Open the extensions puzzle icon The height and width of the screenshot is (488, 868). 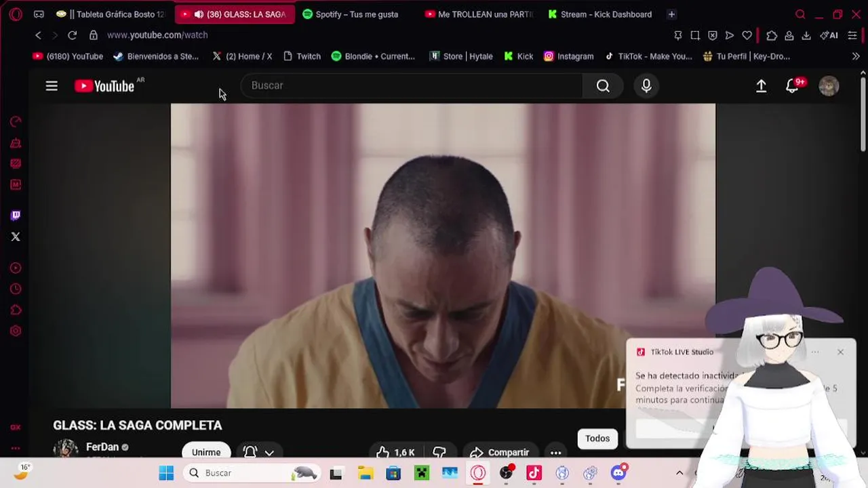pos(772,35)
